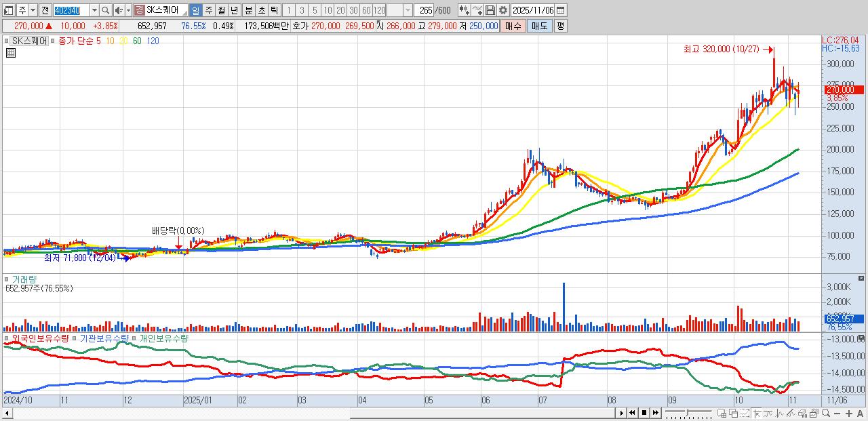Open stock search with magnifier icon

coord(105,10)
